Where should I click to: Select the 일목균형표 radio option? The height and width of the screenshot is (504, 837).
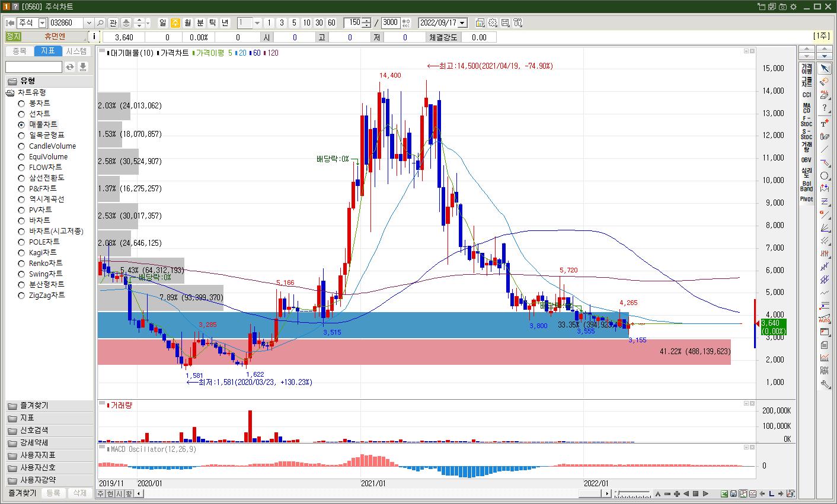21,136
